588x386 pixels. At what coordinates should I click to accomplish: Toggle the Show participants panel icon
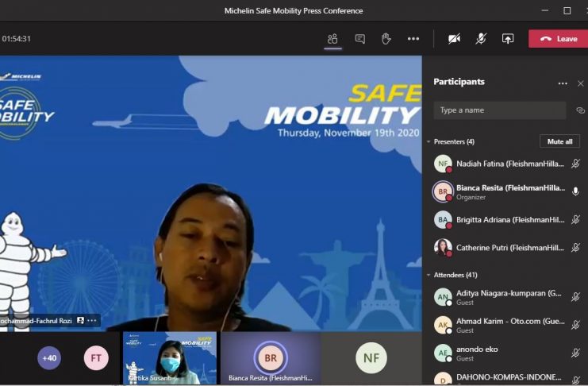(x=332, y=39)
